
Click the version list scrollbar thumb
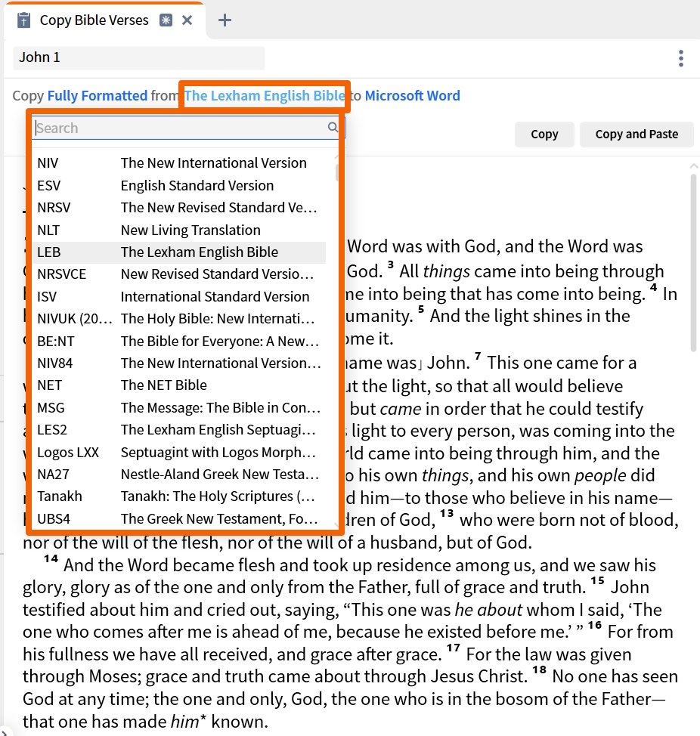point(336,172)
